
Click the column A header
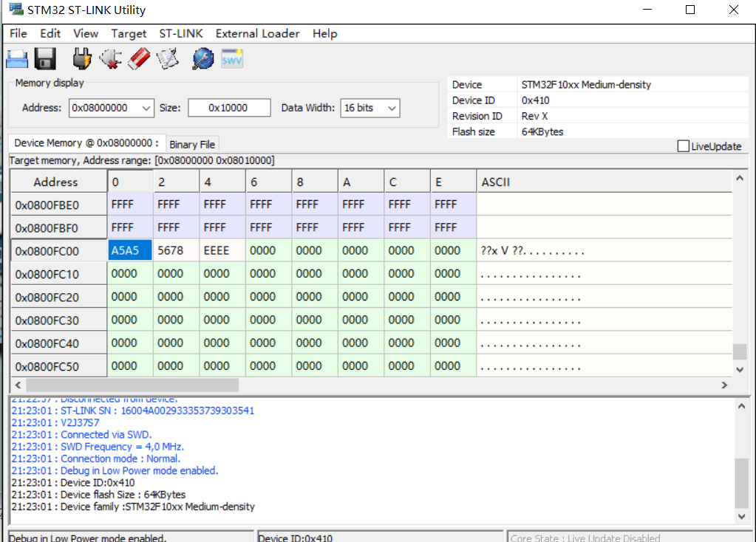tap(361, 182)
